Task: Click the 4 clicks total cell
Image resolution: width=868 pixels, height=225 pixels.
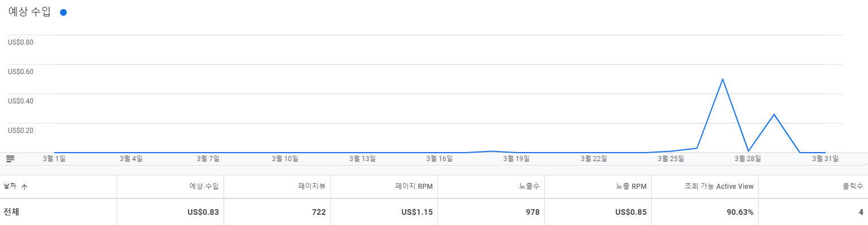Action: pyautogui.click(x=861, y=212)
